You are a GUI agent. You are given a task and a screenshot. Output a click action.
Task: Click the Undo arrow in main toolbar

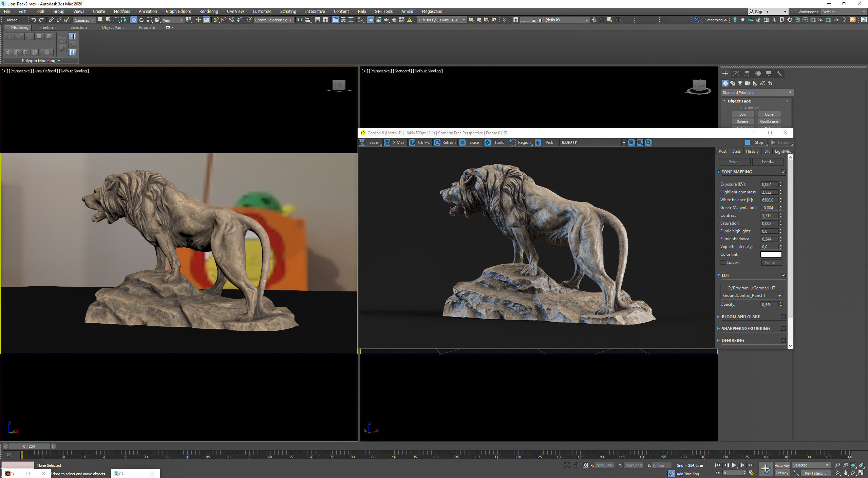click(33, 20)
